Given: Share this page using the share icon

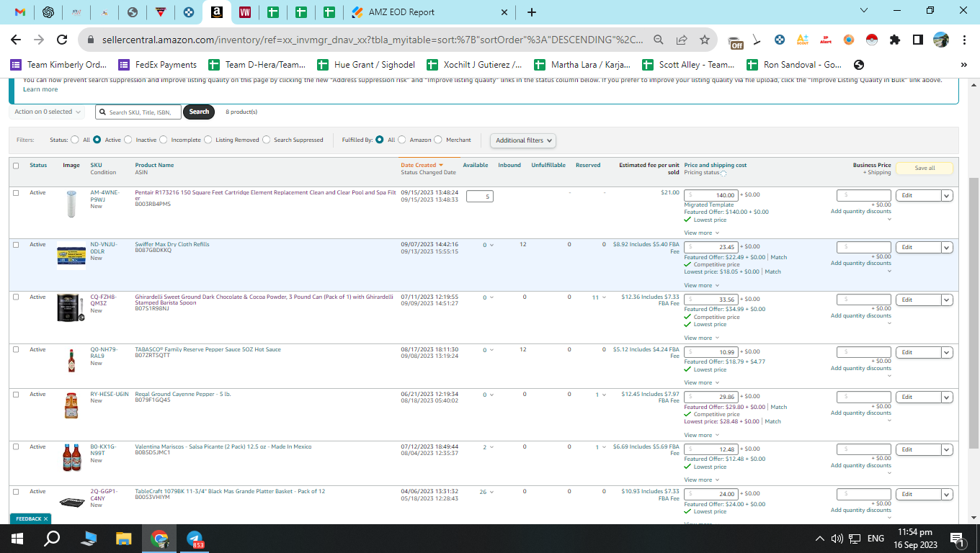Looking at the screenshot, I should point(682,40).
